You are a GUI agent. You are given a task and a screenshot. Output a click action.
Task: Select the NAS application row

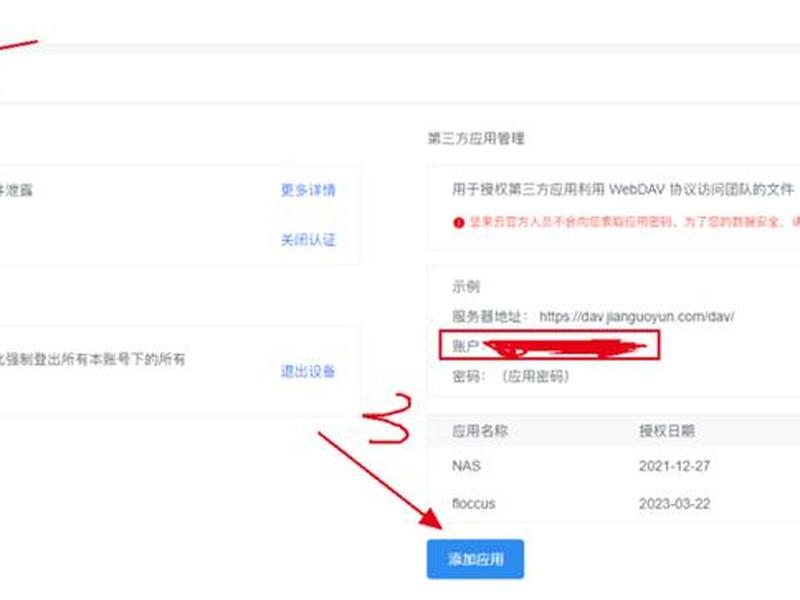point(613,466)
